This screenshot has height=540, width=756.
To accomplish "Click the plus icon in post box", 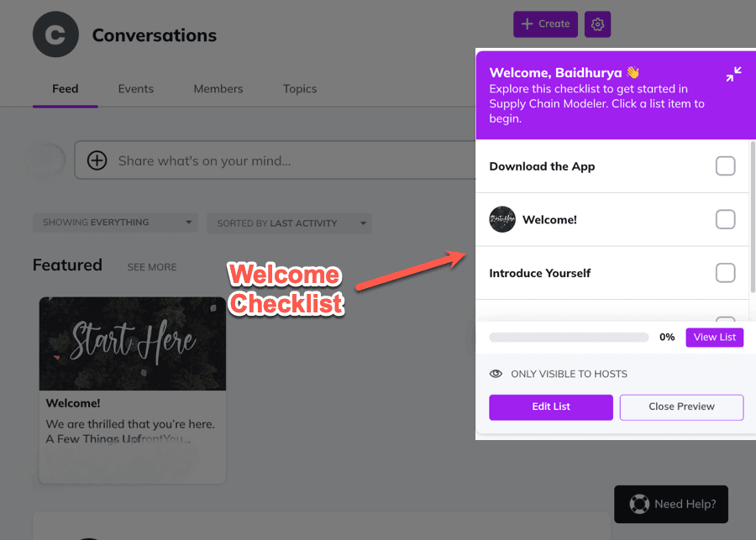I will (97, 160).
